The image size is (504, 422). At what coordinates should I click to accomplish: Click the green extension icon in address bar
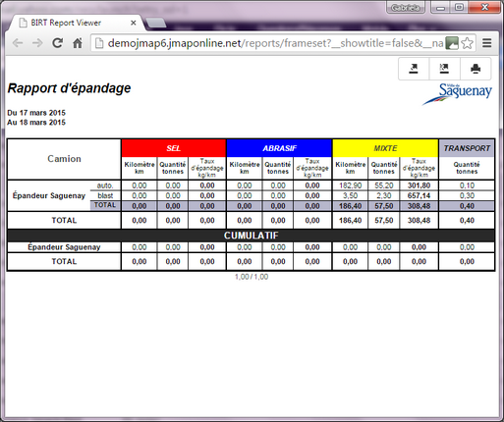tap(452, 43)
